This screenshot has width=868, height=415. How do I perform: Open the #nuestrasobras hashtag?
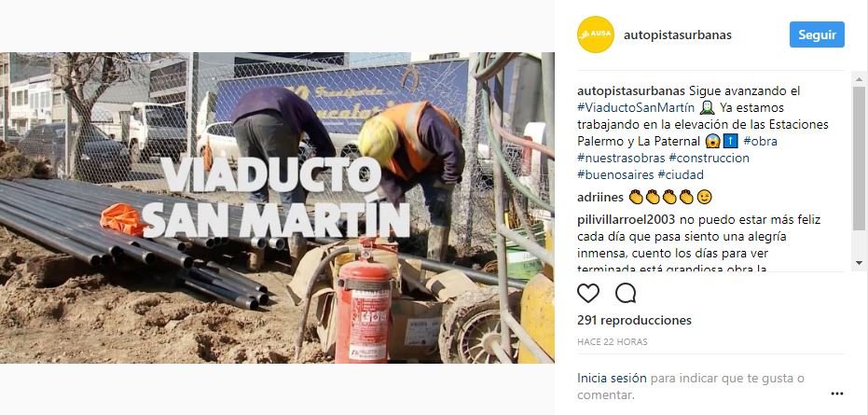pos(621,158)
